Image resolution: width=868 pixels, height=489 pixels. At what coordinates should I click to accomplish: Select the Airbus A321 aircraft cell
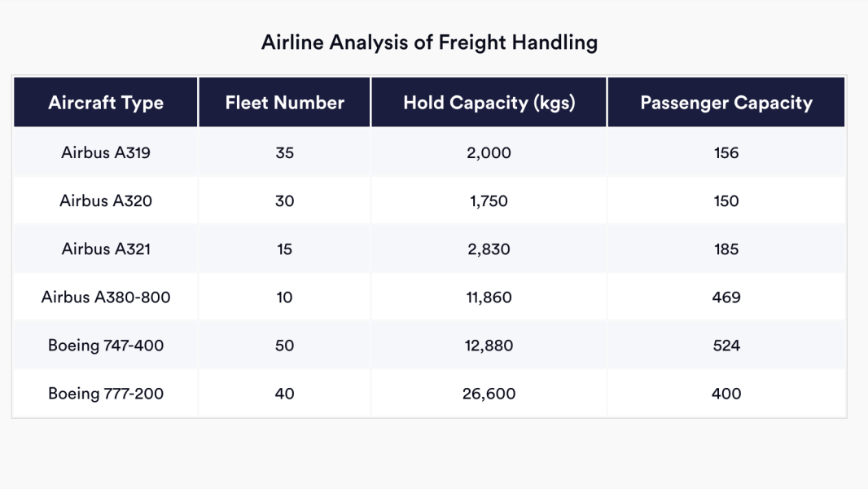[106, 249]
